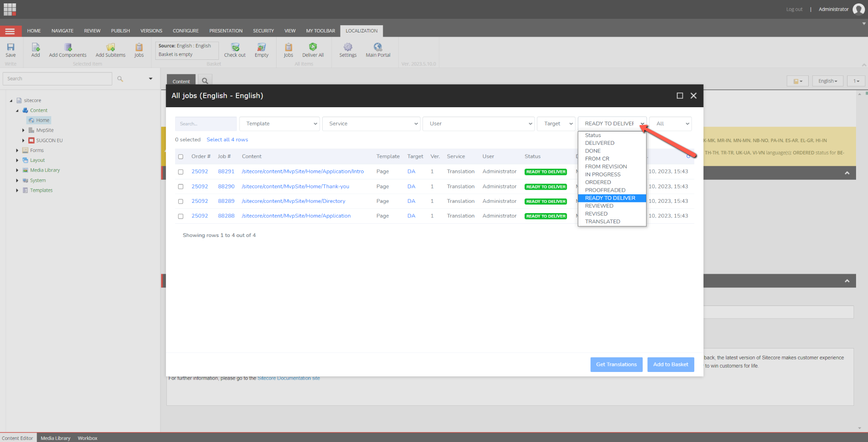Click READY TO DELIVER badge of job 88288
Screen dimensions: 868x442
tap(546, 216)
